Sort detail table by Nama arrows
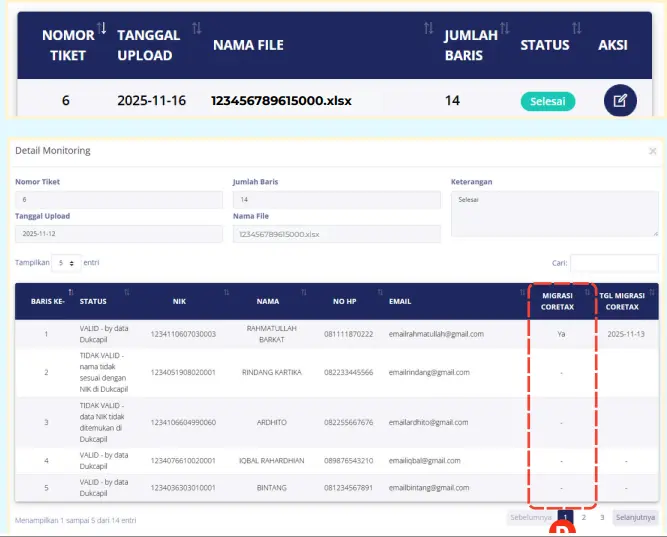Screen dimensions: 667x537 [304, 292]
